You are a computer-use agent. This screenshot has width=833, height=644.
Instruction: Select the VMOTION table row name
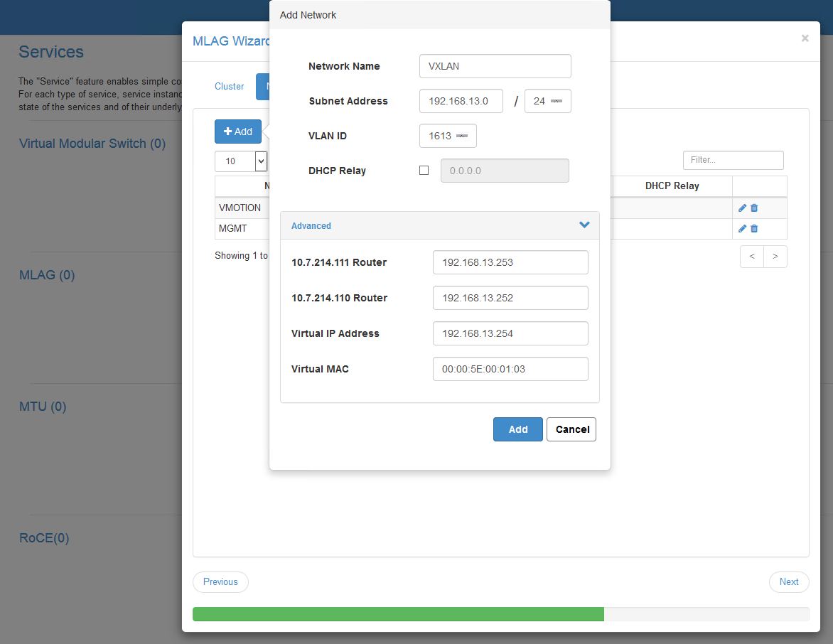240,208
